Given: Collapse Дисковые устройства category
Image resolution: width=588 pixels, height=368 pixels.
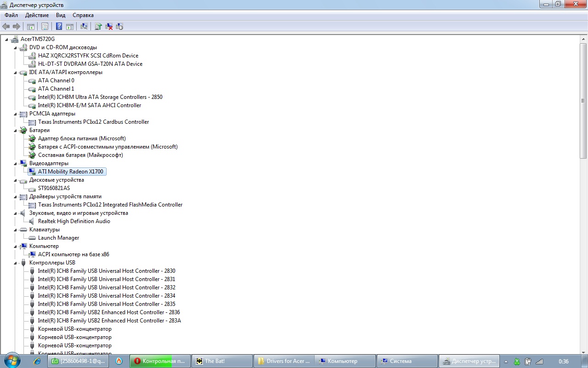Looking at the screenshot, I should 15,180.
